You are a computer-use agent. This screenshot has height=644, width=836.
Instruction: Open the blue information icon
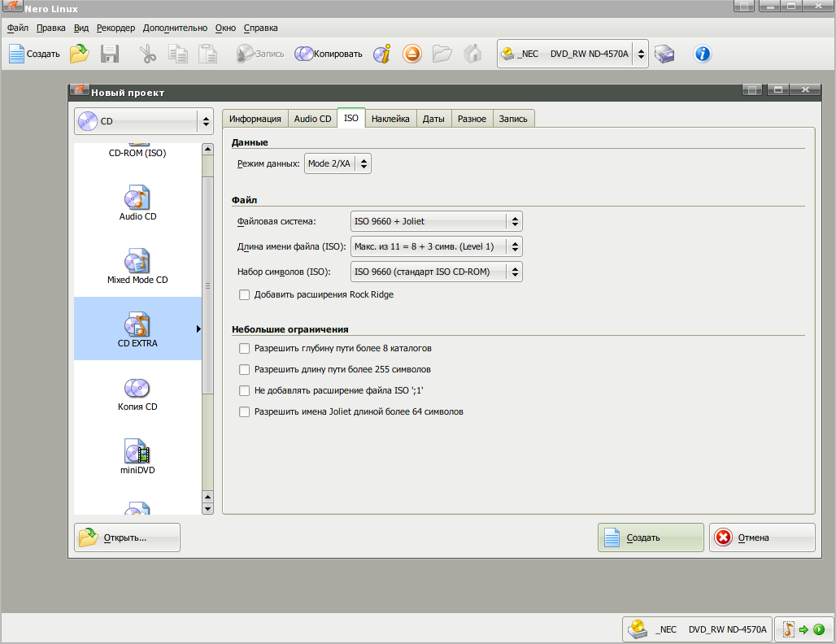tap(702, 54)
